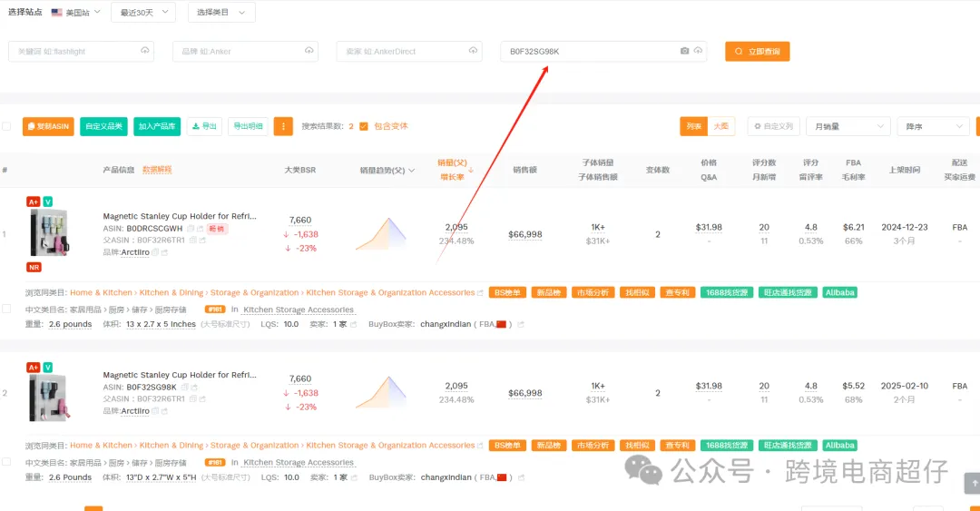Open the 降序 sort order dropdown

point(933,126)
